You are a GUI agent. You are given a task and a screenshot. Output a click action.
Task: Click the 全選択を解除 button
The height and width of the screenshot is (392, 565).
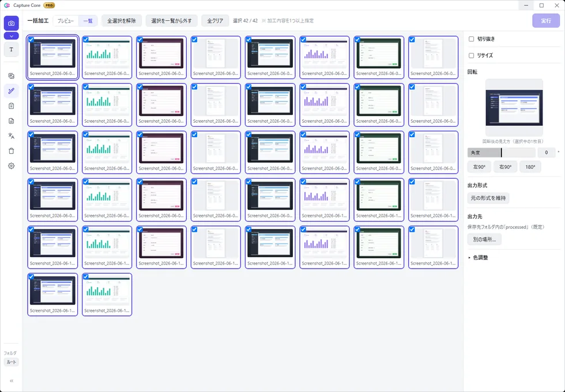(122, 21)
